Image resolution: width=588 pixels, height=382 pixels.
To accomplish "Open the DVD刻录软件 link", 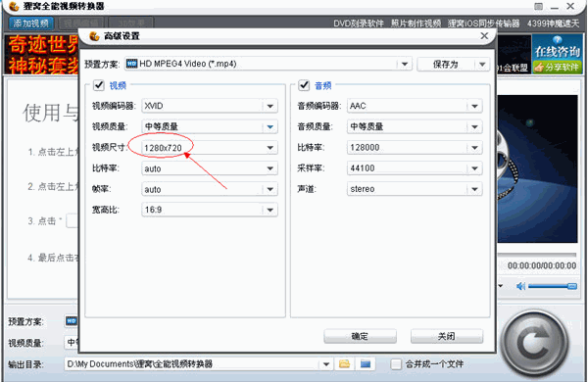I will click(359, 24).
